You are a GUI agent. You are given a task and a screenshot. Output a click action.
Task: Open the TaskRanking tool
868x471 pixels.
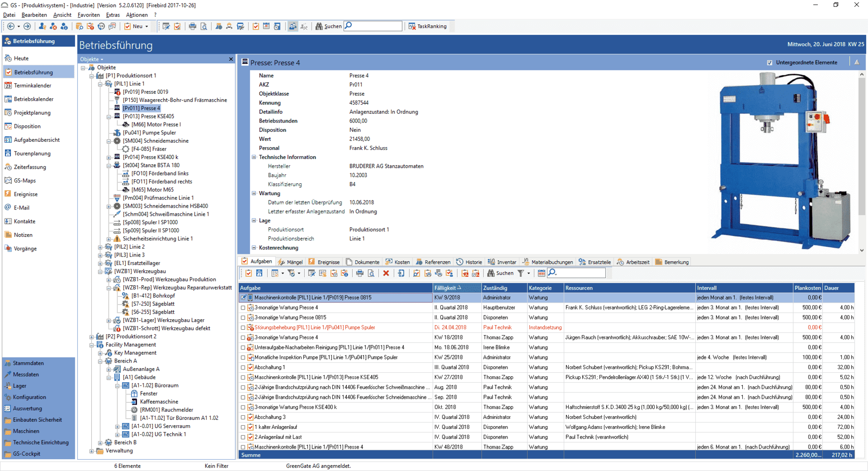tap(428, 27)
